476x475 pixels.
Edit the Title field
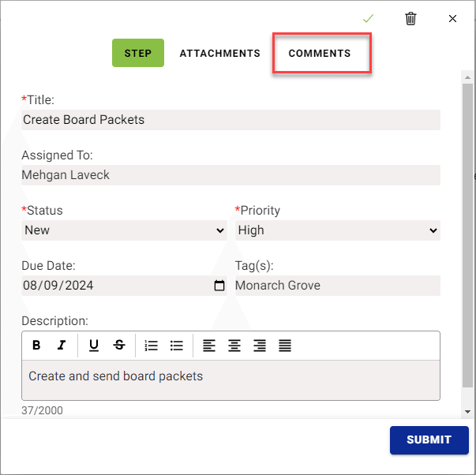click(x=231, y=120)
